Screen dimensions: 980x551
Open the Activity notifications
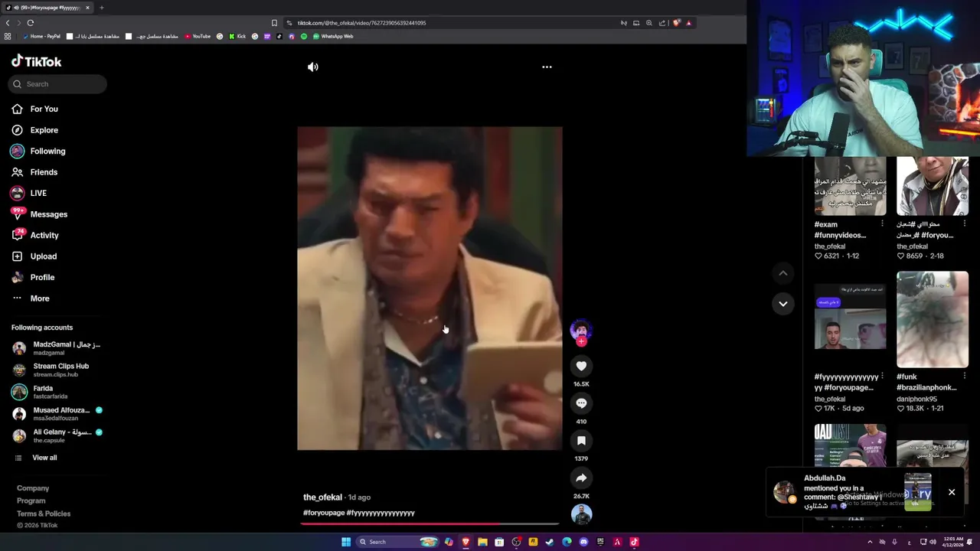[35, 235]
